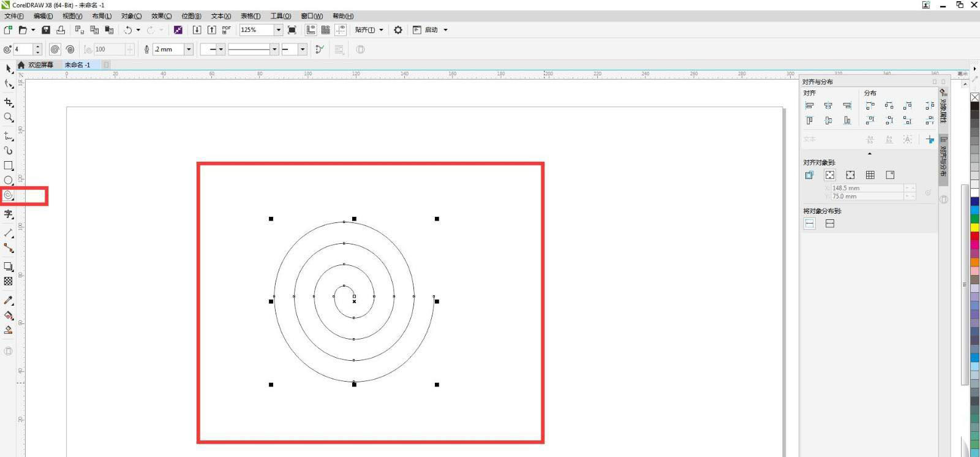
Task: Enable align to page edge
Action: [830, 175]
